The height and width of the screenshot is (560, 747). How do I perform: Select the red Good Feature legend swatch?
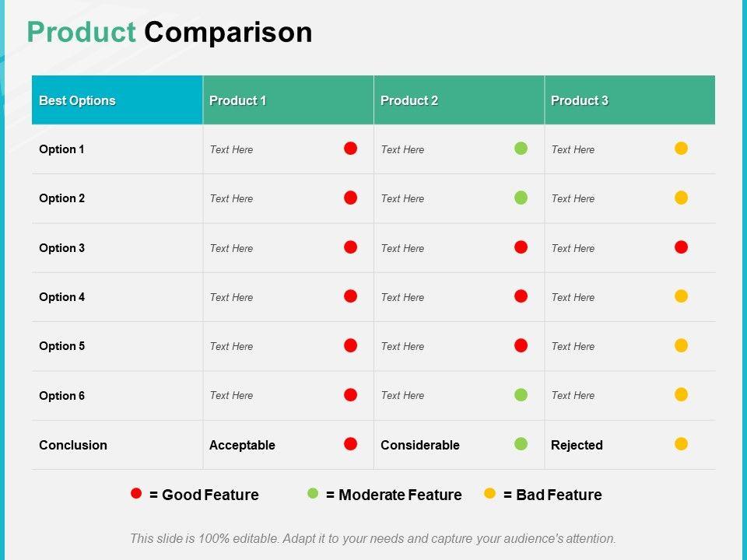pyautogui.click(x=137, y=493)
